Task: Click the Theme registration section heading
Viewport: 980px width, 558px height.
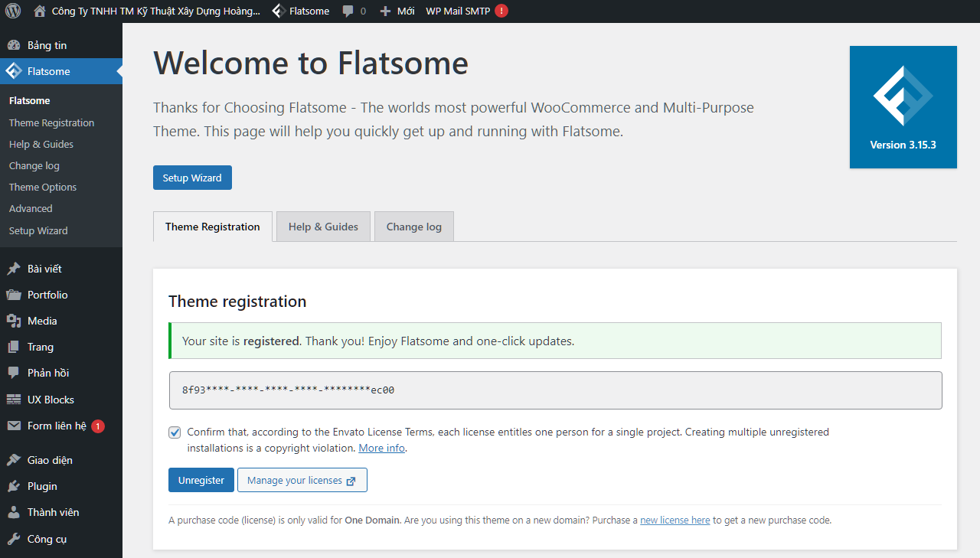Action: click(237, 302)
